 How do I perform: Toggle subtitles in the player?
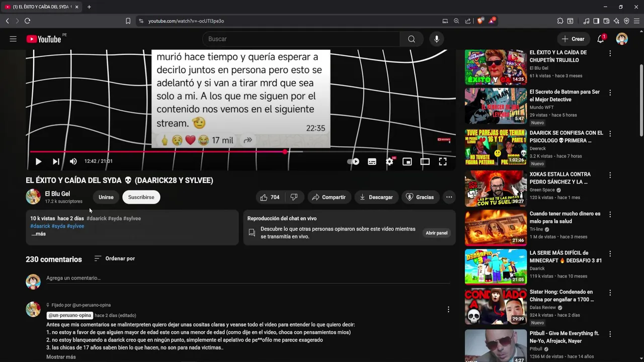point(372,161)
